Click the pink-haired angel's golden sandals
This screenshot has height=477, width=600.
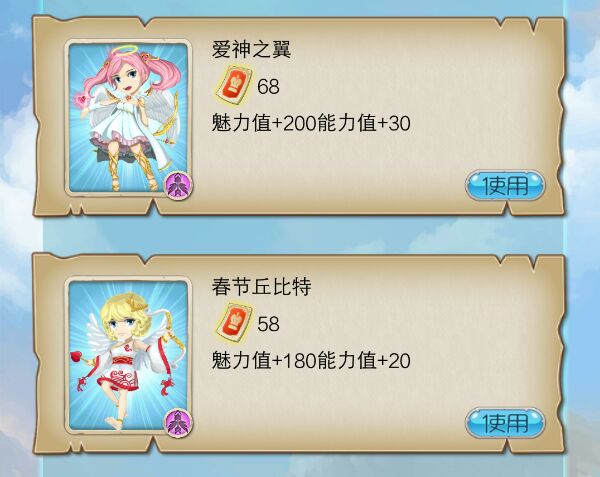click(132, 168)
